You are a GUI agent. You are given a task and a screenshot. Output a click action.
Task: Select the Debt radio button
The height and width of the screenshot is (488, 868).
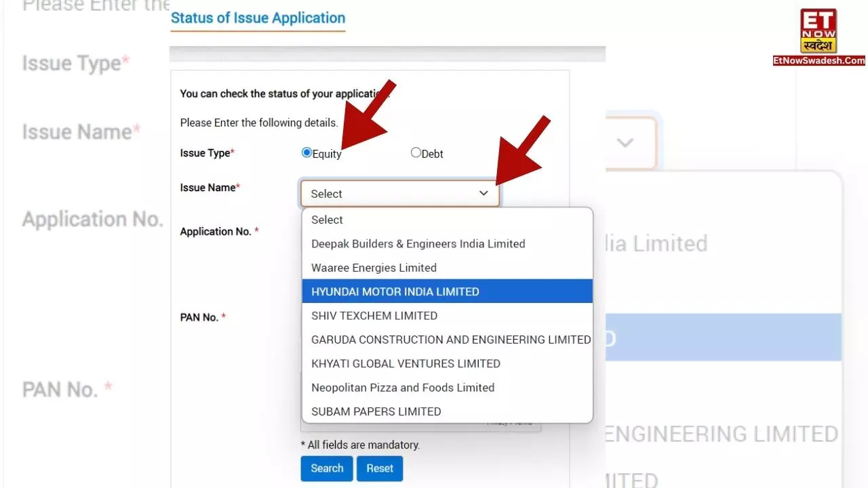[416, 152]
